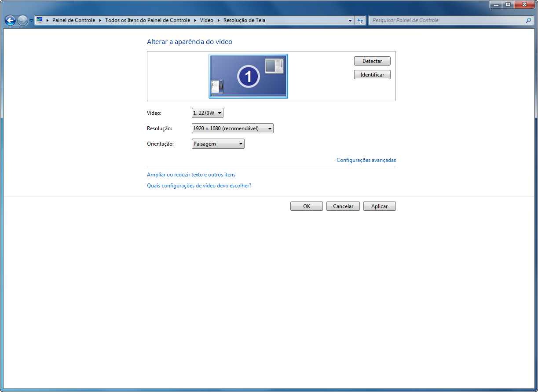The image size is (538, 392).
Task: Click the Control Panel icon in address bar
Action: pyautogui.click(x=40, y=20)
